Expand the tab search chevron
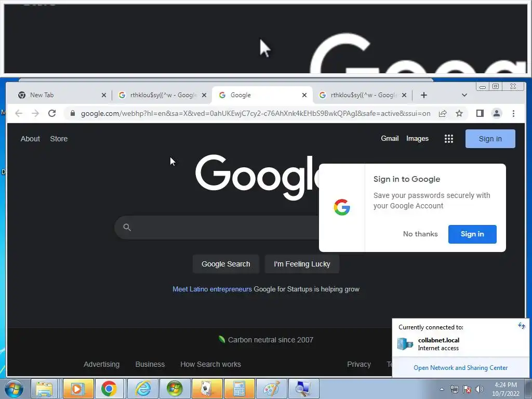 464,95
